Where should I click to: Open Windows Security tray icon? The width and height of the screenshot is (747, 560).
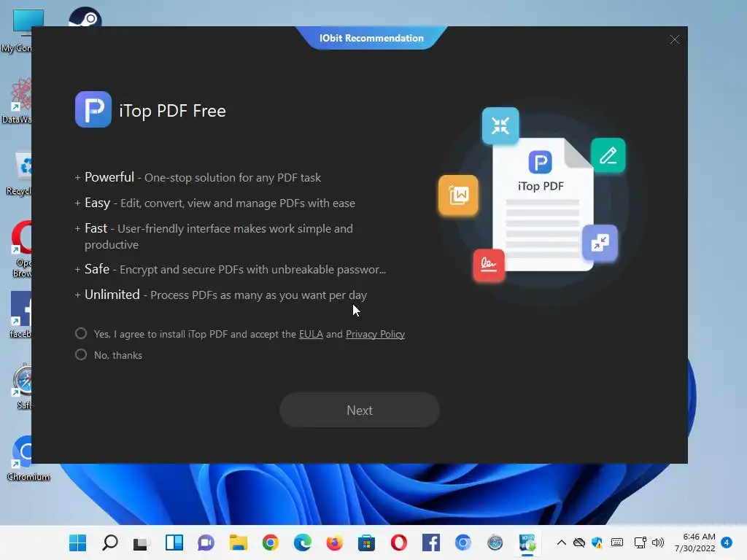pos(597,542)
